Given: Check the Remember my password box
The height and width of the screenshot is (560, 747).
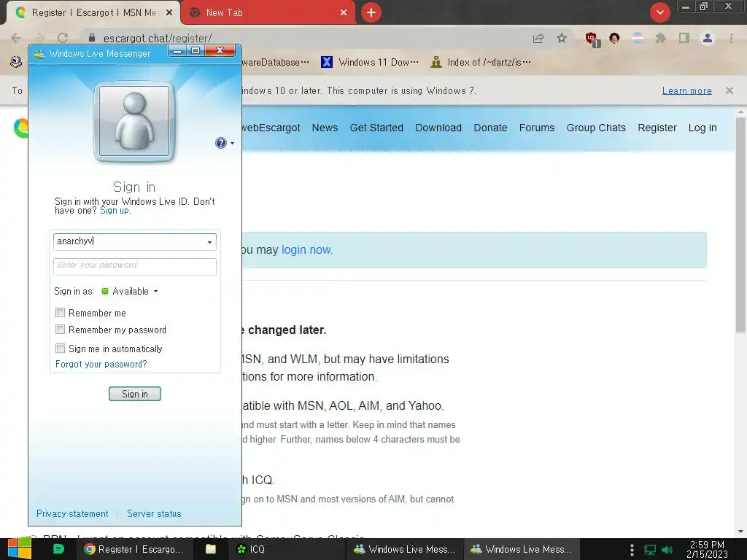Looking at the screenshot, I should [60, 330].
